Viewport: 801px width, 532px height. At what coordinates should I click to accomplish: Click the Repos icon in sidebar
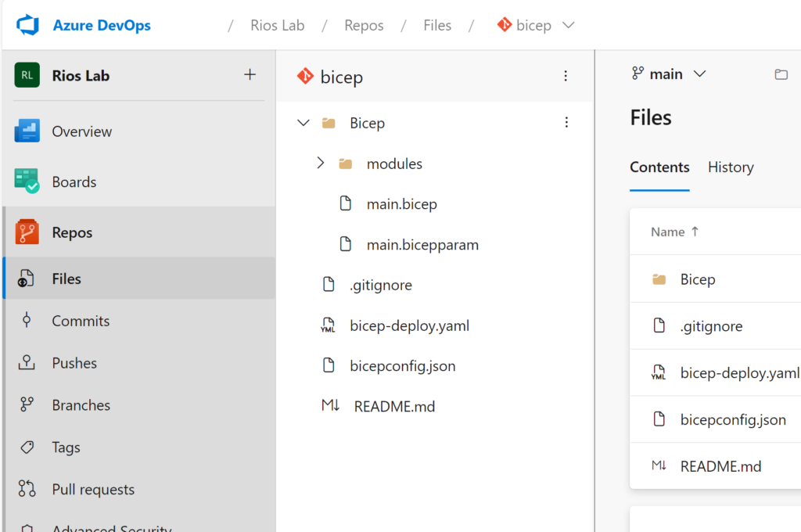(x=27, y=232)
